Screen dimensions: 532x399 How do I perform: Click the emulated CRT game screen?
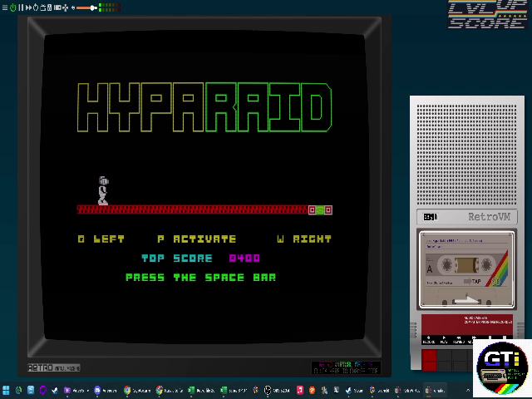[204, 186]
